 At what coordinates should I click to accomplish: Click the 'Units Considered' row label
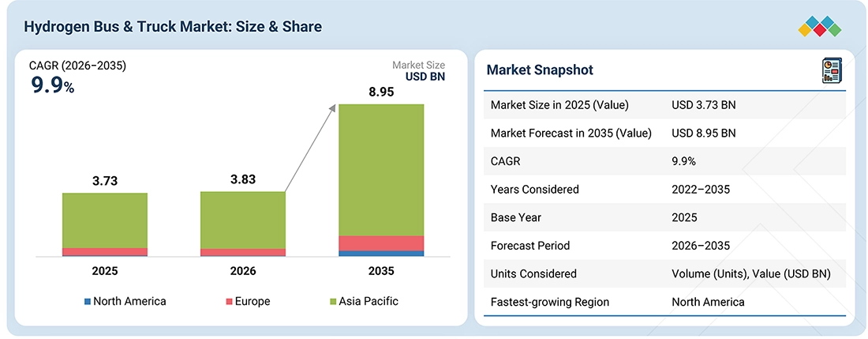533,273
